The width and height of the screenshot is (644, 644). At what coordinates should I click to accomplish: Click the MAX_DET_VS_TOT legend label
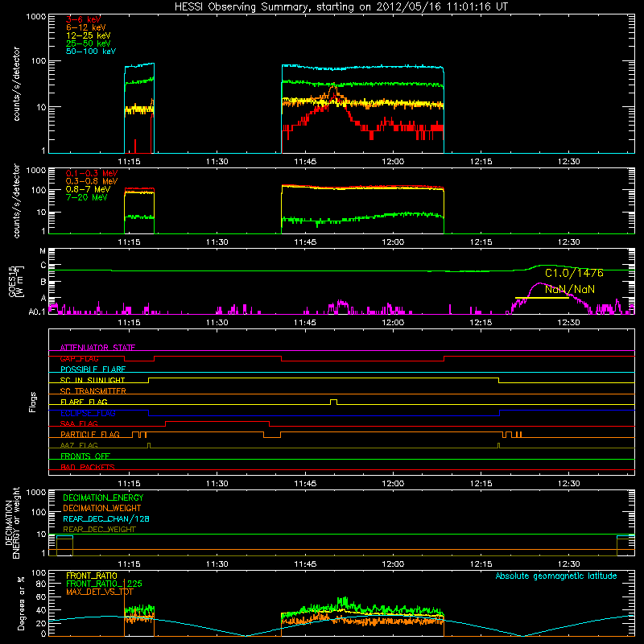pos(99,592)
